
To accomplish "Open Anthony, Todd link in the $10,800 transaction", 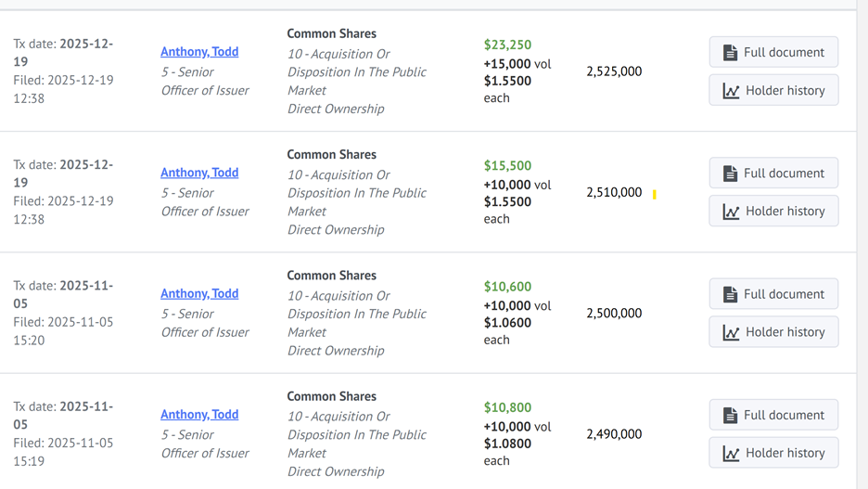I will pos(199,415).
